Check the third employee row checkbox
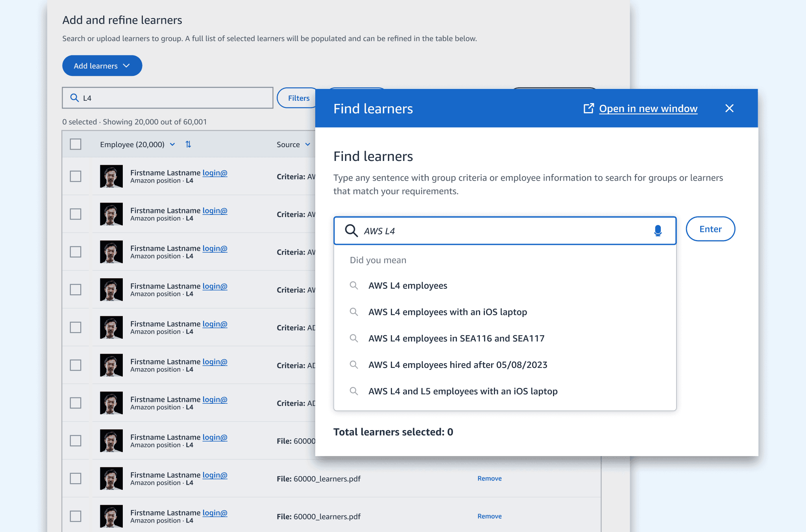This screenshot has width=806, height=532. [76, 252]
